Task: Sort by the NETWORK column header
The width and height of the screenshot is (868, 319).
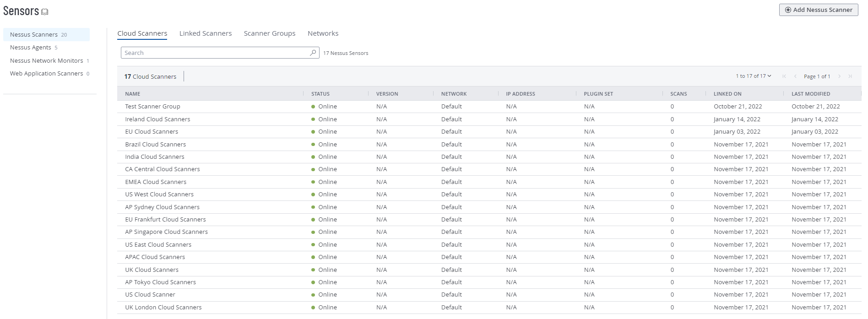Action: (x=454, y=94)
